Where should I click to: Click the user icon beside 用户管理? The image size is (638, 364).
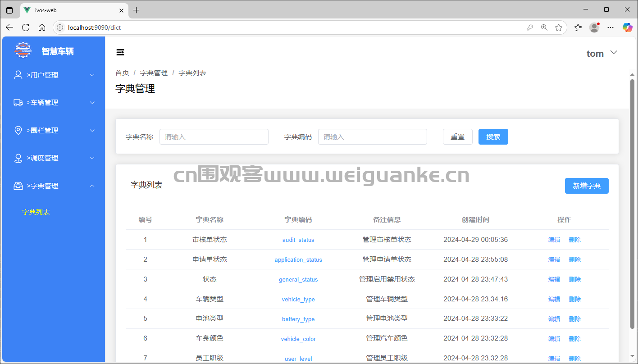click(18, 75)
